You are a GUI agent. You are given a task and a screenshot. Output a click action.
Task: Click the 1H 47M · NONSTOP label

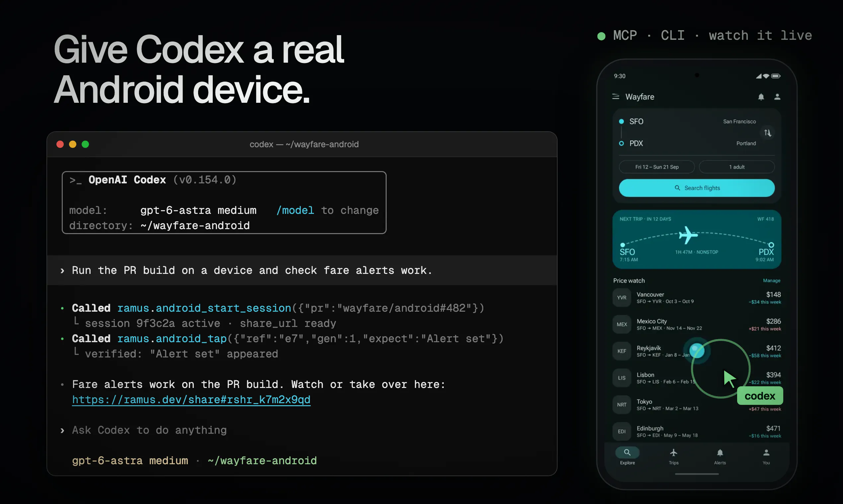(x=697, y=252)
